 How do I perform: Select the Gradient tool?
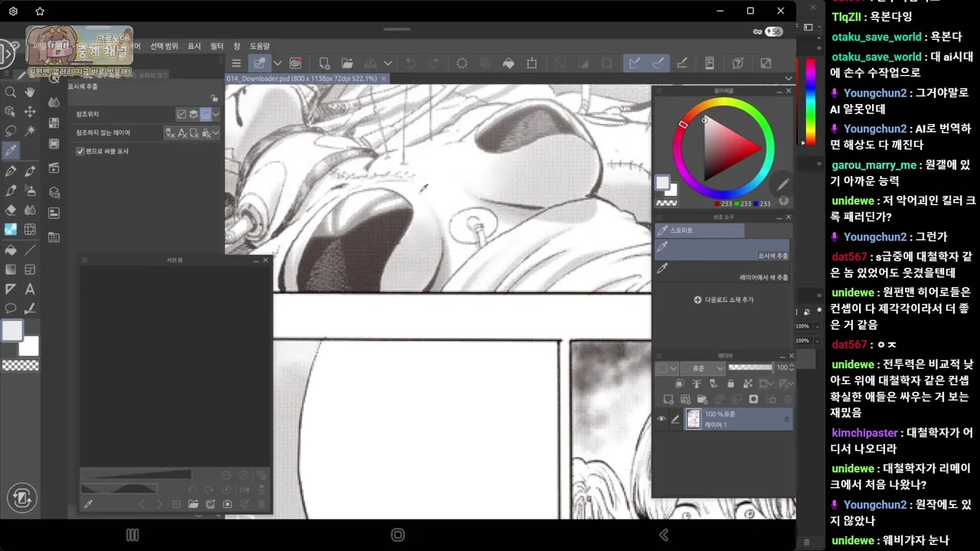(11, 269)
